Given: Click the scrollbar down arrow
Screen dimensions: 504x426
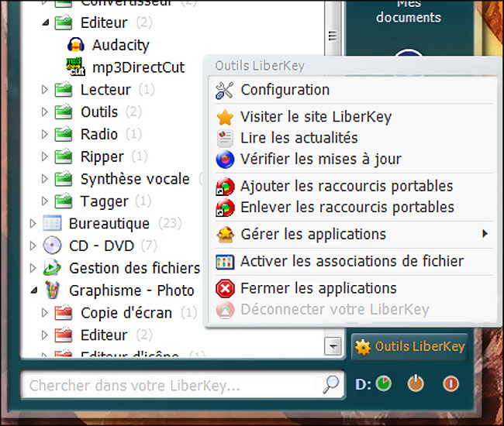Looking at the screenshot, I should click(333, 346).
